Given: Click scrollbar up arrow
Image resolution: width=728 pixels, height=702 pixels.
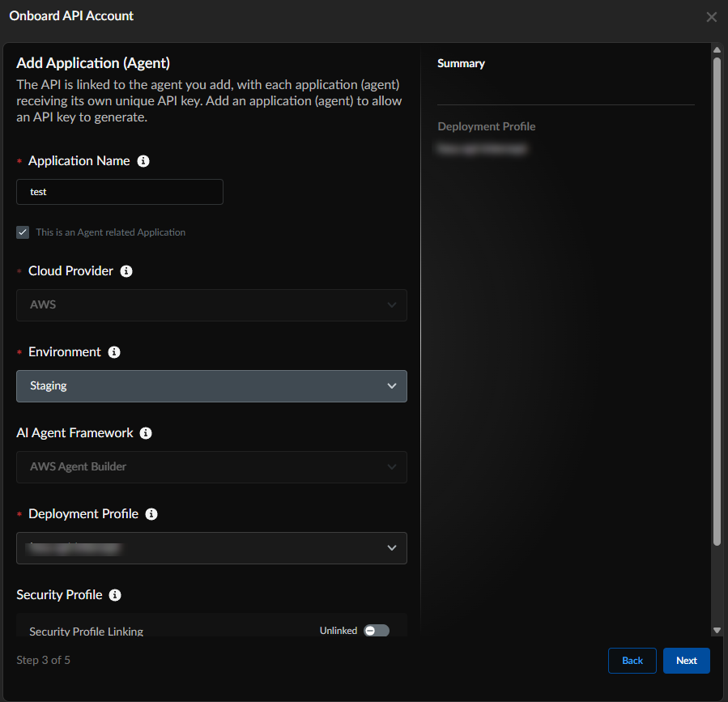Looking at the screenshot, I should [x=717, y=50].
